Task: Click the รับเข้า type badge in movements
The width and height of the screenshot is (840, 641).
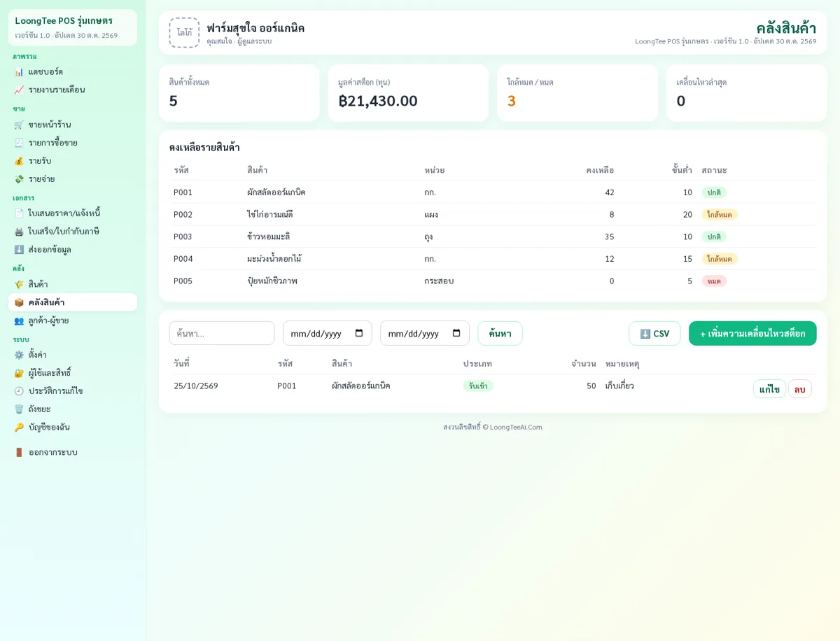Action: [478, 386]
